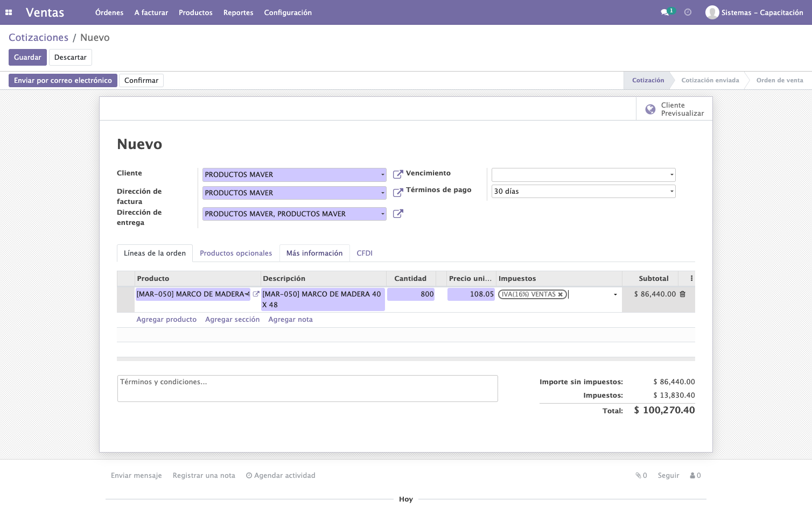Open the apps grid menu icon
This screenshot has width=812, height=508.
click(x=9, y=12)
